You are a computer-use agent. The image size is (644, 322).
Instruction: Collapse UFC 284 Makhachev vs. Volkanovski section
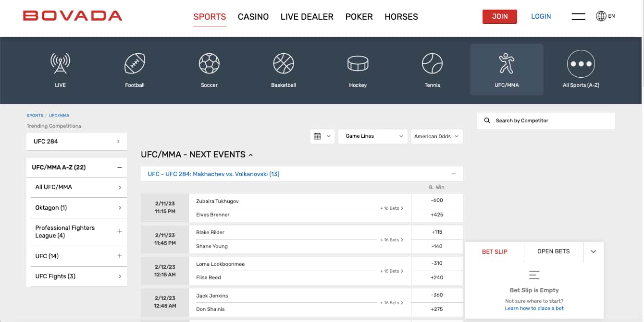453,174
